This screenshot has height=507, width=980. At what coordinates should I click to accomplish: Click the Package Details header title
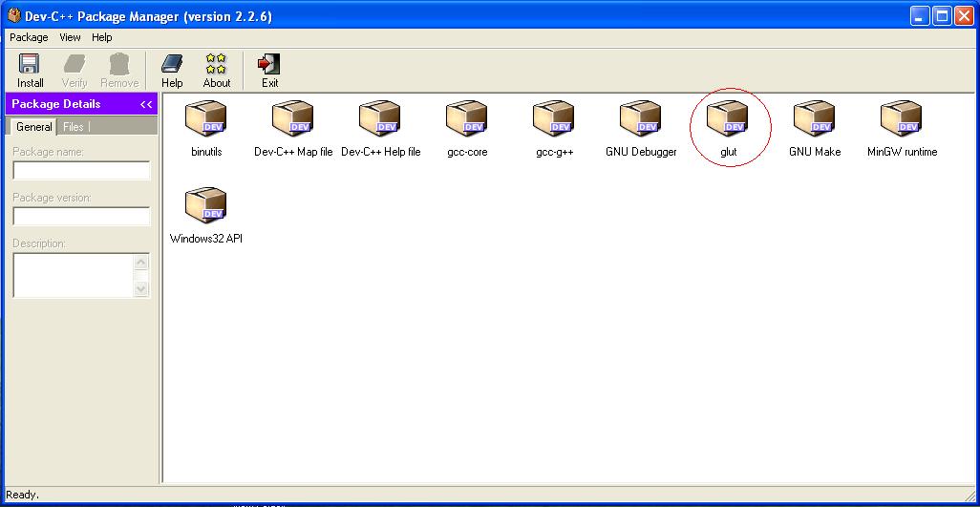[x=56, y=104]
